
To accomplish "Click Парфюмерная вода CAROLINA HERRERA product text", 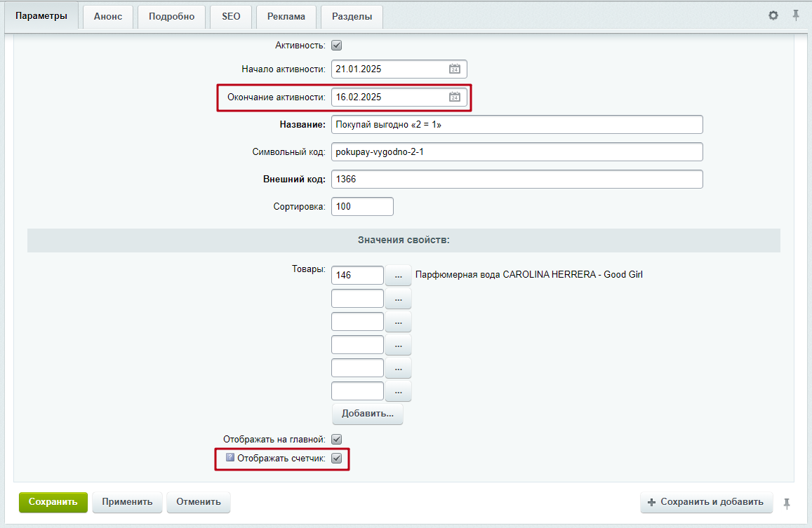I will (x=528, y=275).
